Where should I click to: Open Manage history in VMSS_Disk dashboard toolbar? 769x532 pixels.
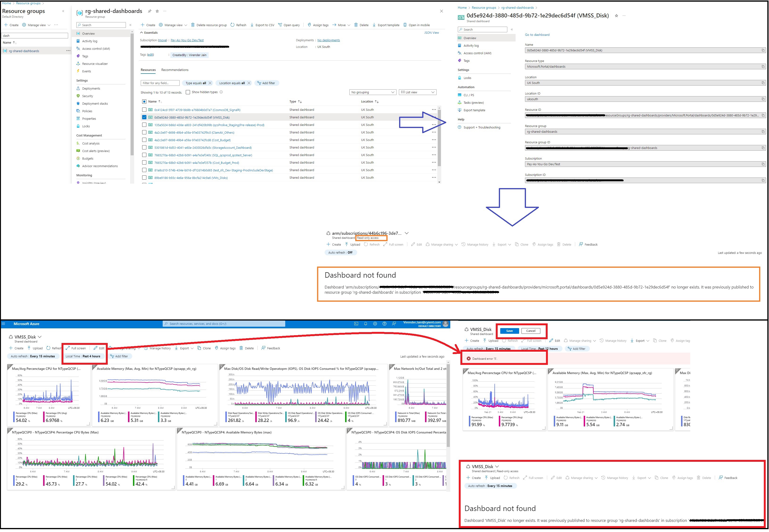tap(157, 348)
